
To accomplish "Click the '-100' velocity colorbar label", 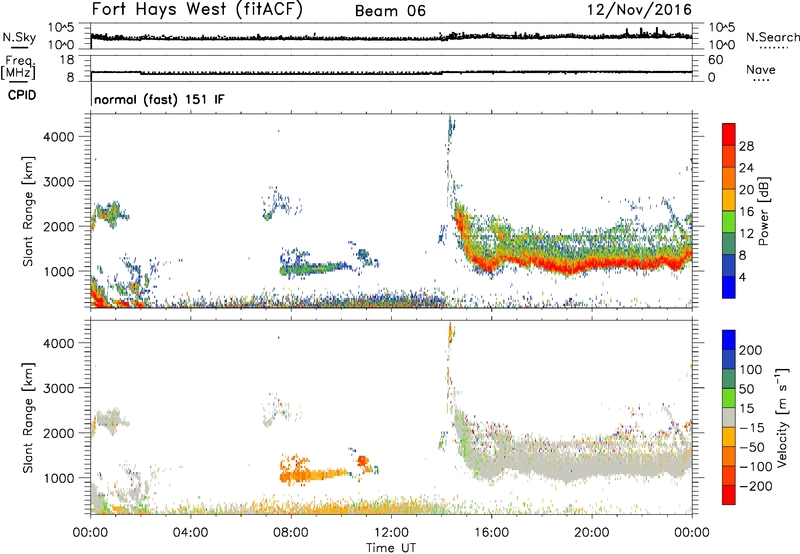I will [756, 467].
